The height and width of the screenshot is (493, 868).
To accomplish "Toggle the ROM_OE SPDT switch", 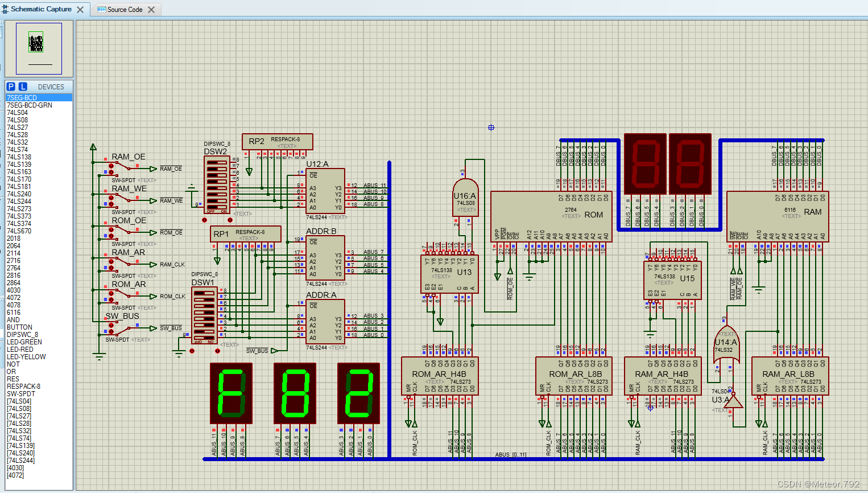I will click(122, 231).
